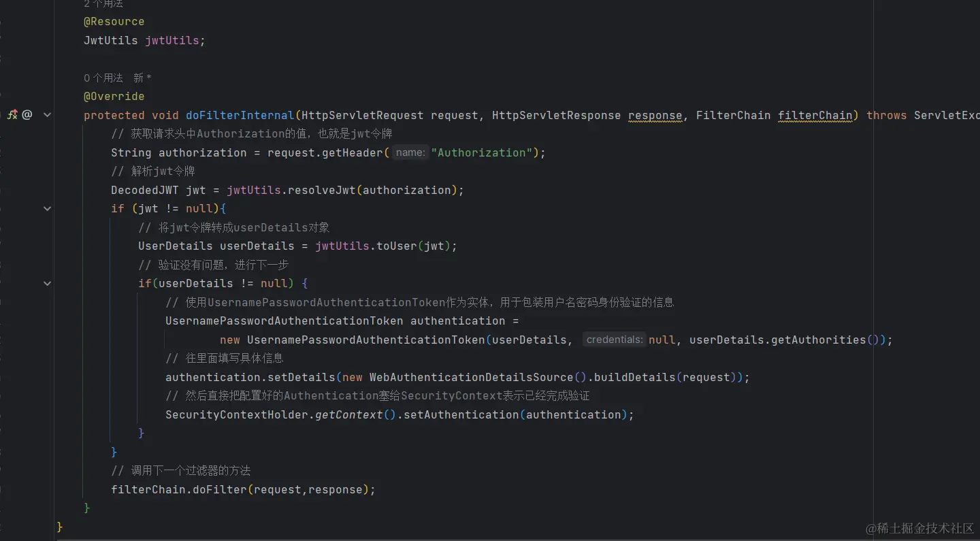Viewport: 980px width, 541px height.
Task: Click the getHeader method call
Action: click(353, 152)
